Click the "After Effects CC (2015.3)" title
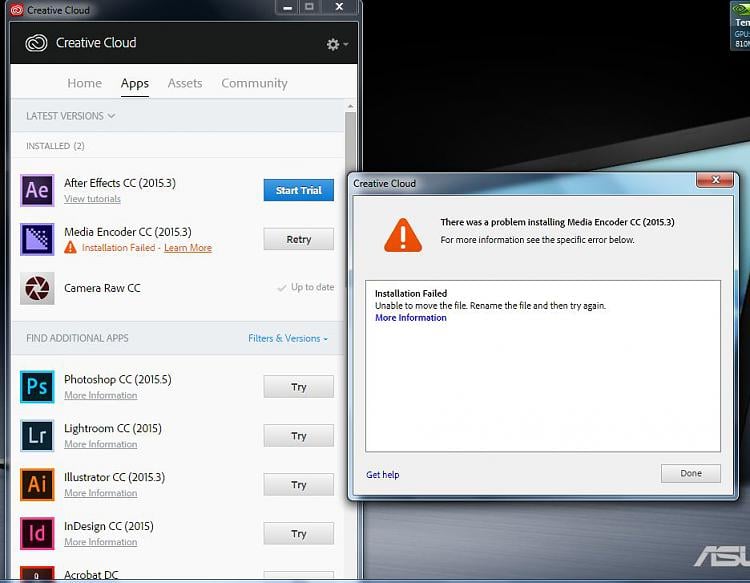750x583 pixels. [x=120, y=183]
